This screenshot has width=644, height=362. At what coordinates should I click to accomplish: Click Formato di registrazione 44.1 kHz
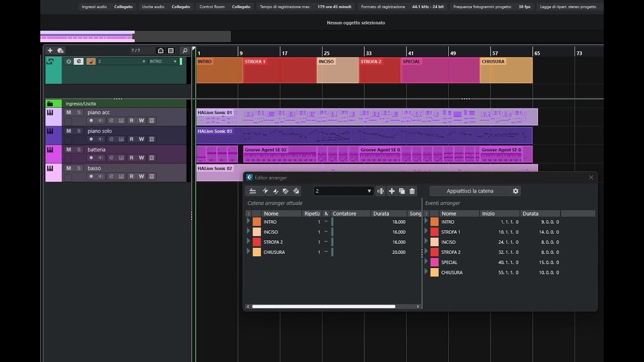pyautogui.click(x=428, y=7)
